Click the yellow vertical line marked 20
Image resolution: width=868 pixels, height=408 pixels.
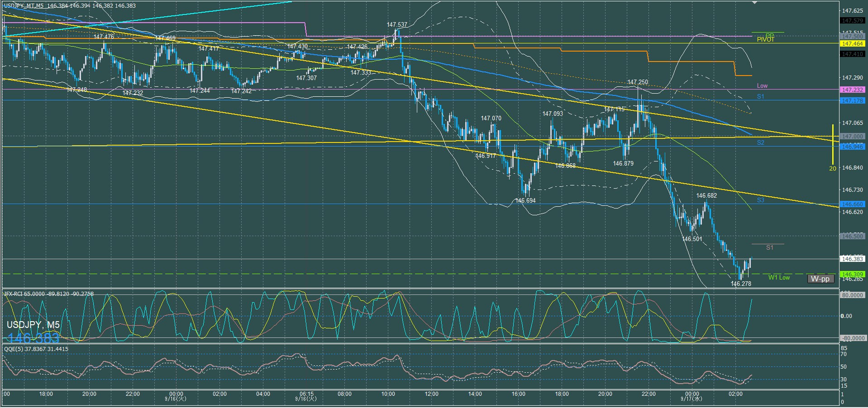pyautogui.click(x=833, y=145)
